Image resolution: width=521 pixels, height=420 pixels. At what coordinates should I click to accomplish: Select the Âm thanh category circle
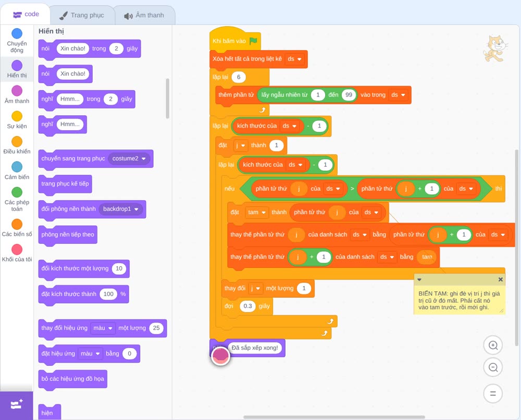pos(17,90)
